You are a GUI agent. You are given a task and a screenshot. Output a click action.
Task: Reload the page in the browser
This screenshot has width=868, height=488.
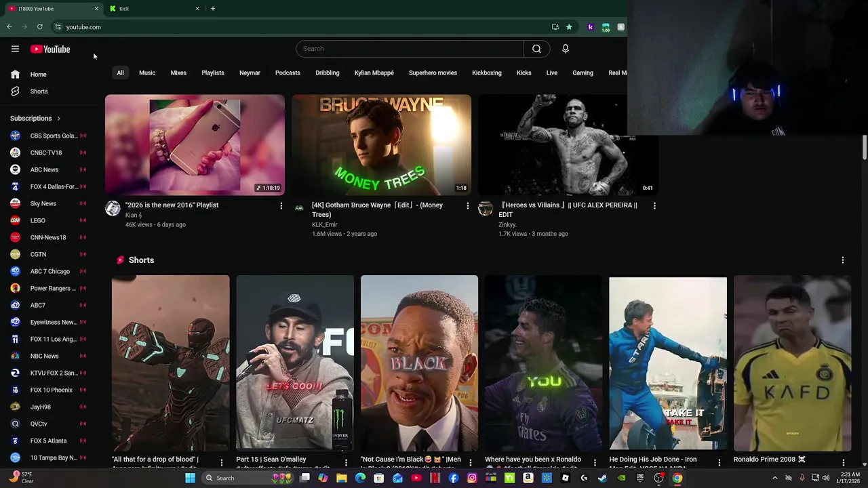point(40,27)
